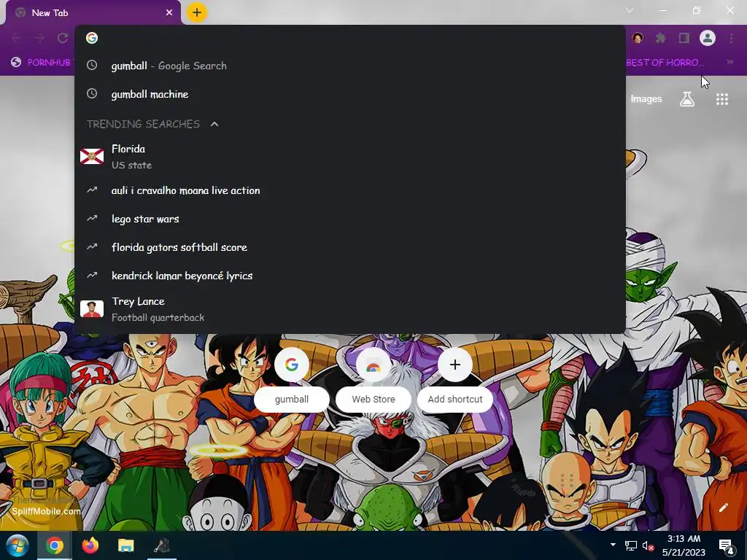Select kendrick lamar beyoncé lyrics suggestion

[349, 275]
